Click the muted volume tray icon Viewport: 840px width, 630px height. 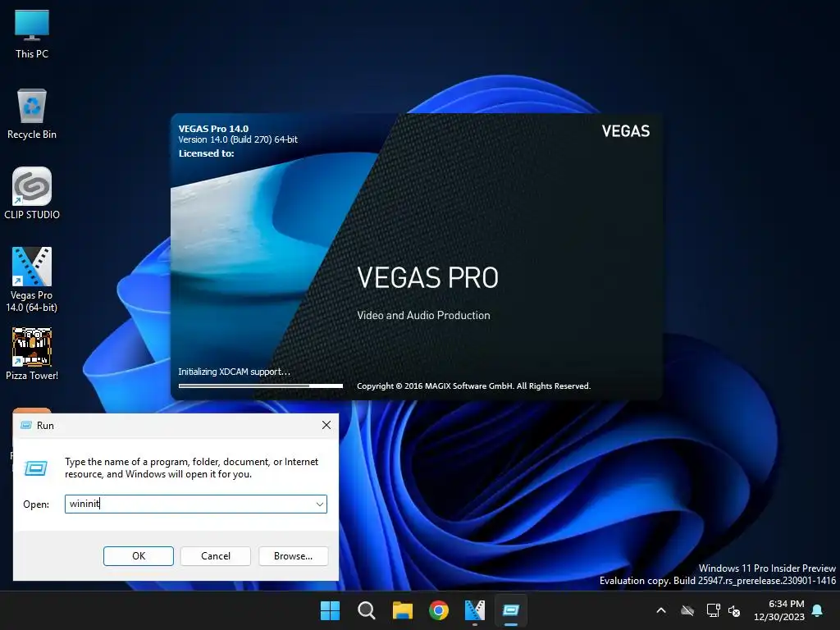pos(734,610)
